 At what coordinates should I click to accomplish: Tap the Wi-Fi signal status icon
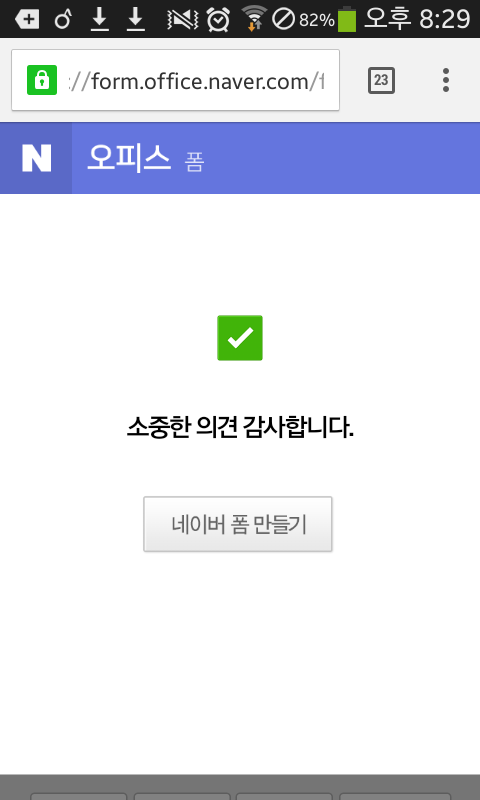pyautogui.click(x=254, y=18)
